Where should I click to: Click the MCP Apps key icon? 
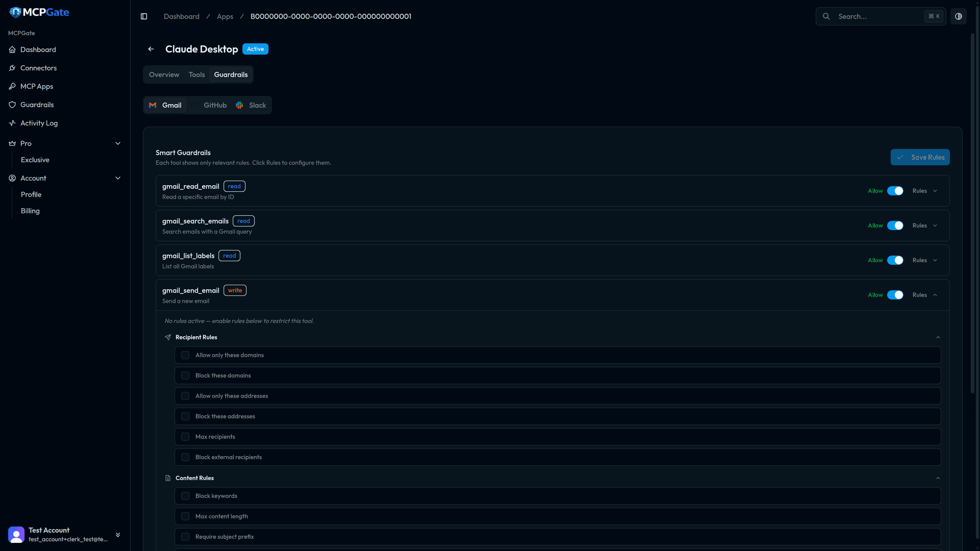pyautogui.click(x=12, y=86)
